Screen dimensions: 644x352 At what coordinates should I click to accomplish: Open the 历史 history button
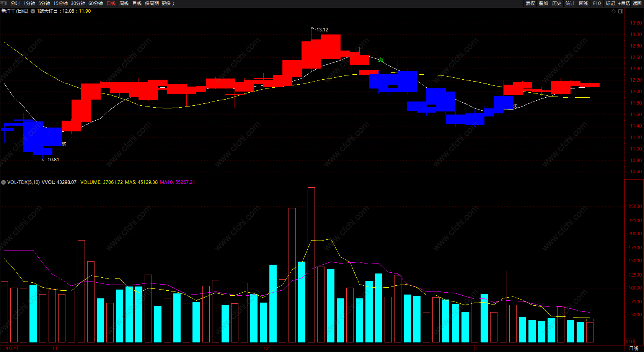(x=557, y=3)
